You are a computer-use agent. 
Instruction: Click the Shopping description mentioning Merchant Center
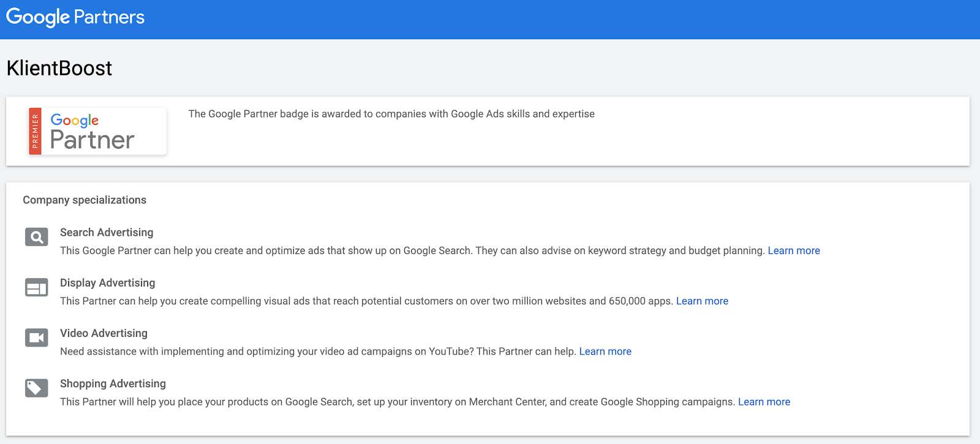[397, 402]
